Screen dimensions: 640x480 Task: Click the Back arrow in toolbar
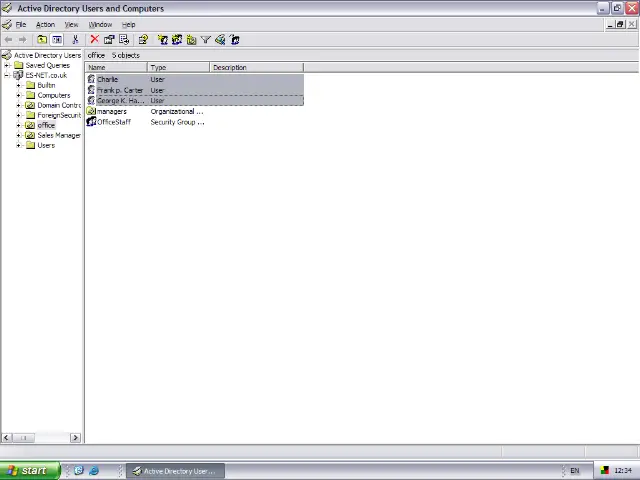[x=8, y=40]
